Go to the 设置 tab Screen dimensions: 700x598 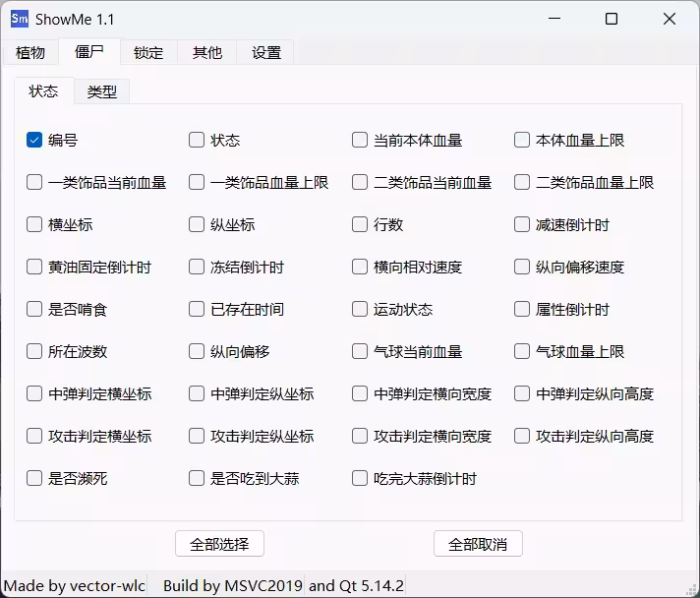[266, 53]
